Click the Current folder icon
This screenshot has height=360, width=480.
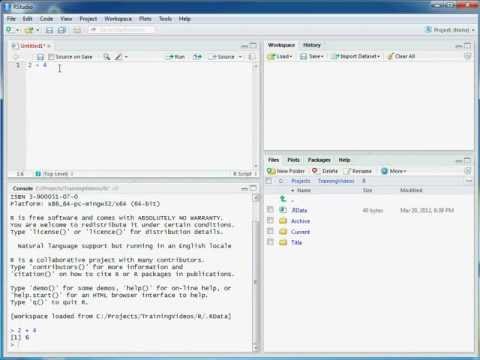click(283, 232)
